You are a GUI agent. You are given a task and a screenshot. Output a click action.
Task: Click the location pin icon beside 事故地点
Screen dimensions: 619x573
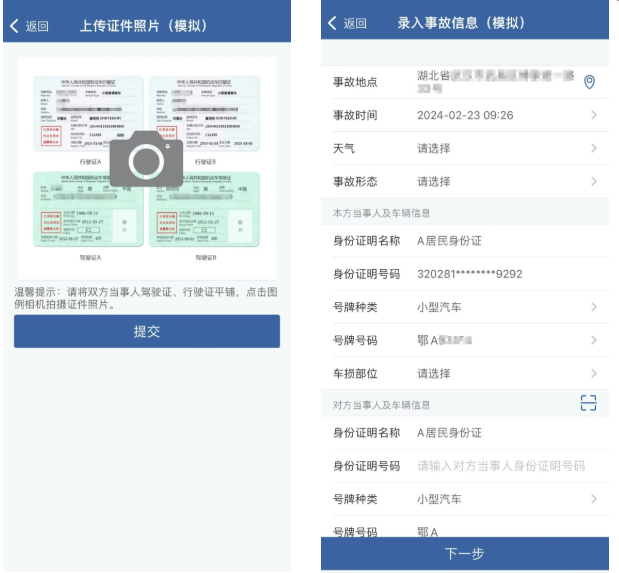(589, 82)
